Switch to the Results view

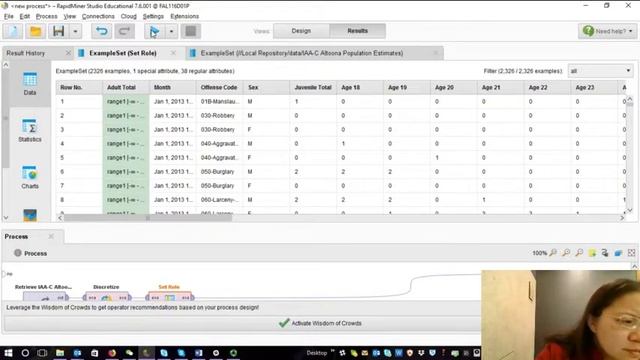[358, 31]
